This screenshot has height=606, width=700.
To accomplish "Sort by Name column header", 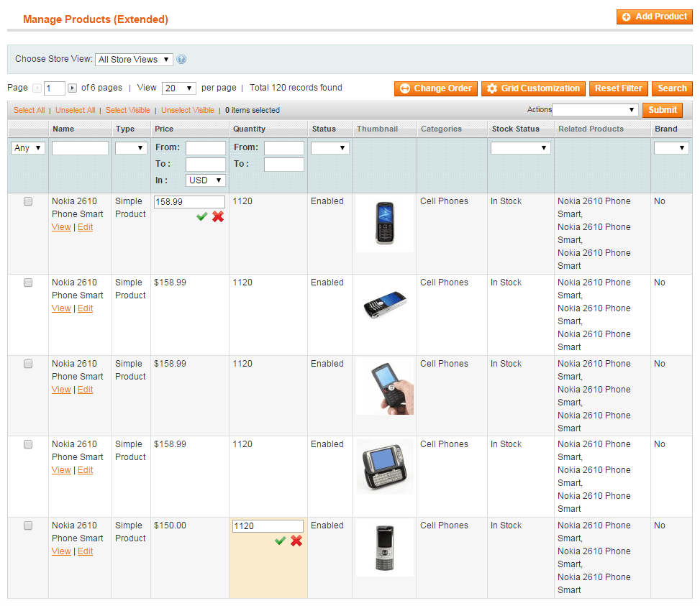I will [63, 129].
